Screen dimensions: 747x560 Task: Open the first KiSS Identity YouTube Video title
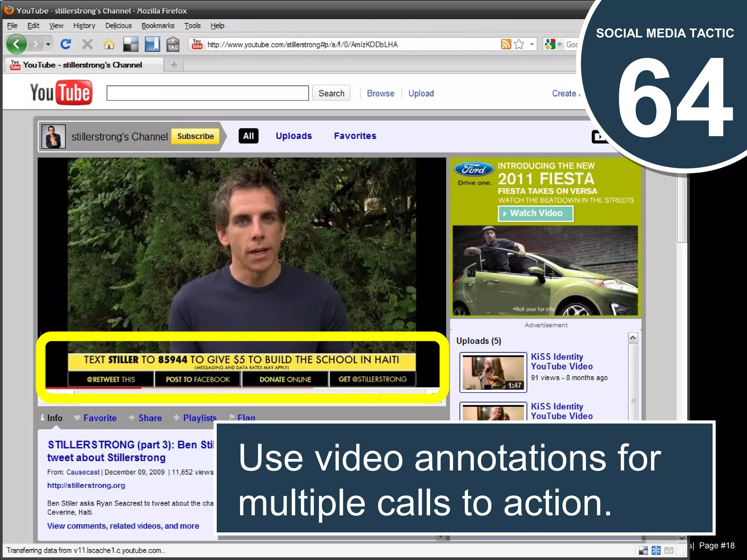pyautogui.click(x=562, y=361)
